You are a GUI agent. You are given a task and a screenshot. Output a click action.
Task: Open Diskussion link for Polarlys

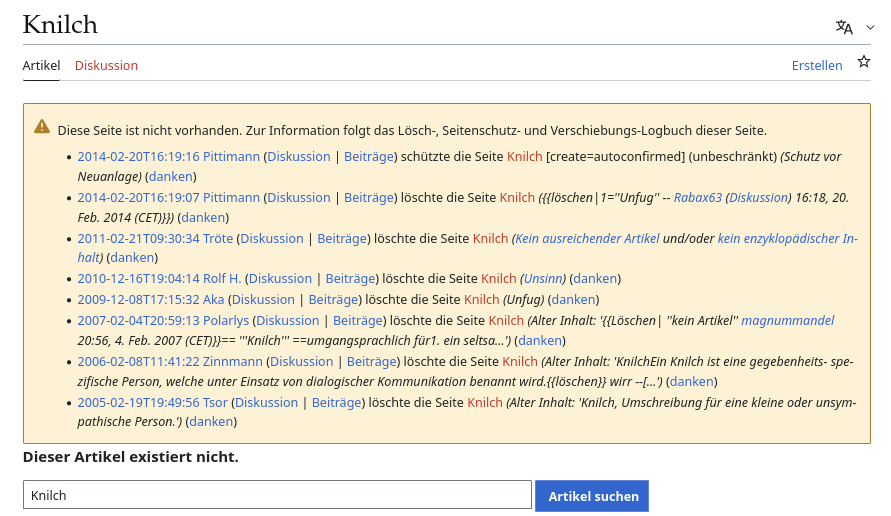coord(288,321)
